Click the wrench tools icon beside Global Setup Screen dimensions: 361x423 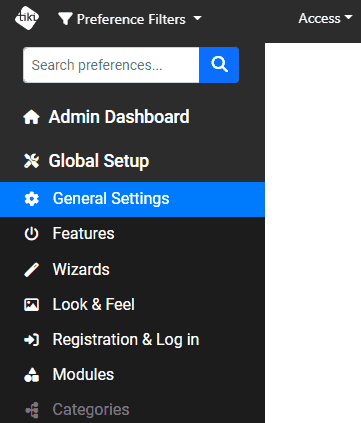[31, 161]
